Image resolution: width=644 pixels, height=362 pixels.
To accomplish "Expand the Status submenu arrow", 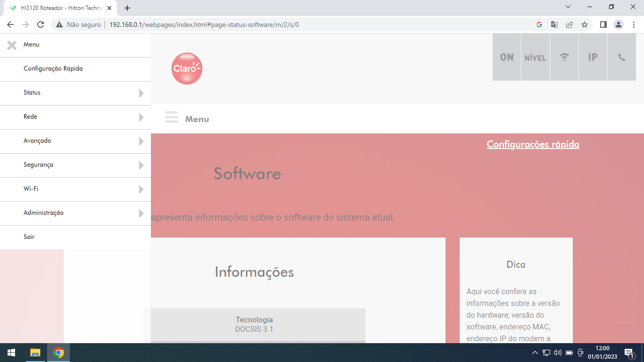I will coord(141,93).
